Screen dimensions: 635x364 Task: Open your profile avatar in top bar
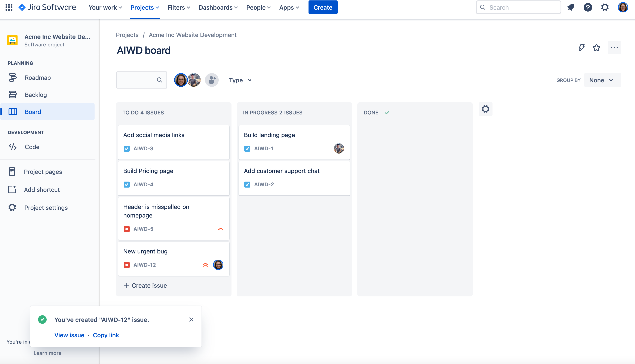623,7
